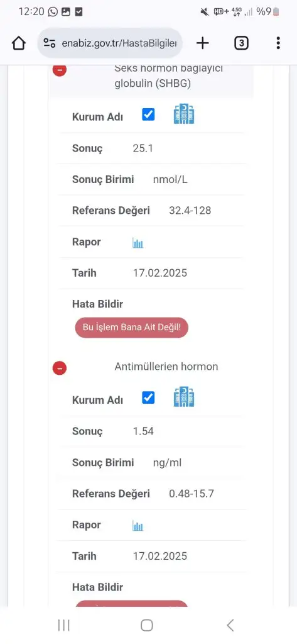Open Chrome three-dot overflow menu
This screenshot has width=297, height=644.
pyautogui.click(x=278, y=43)
